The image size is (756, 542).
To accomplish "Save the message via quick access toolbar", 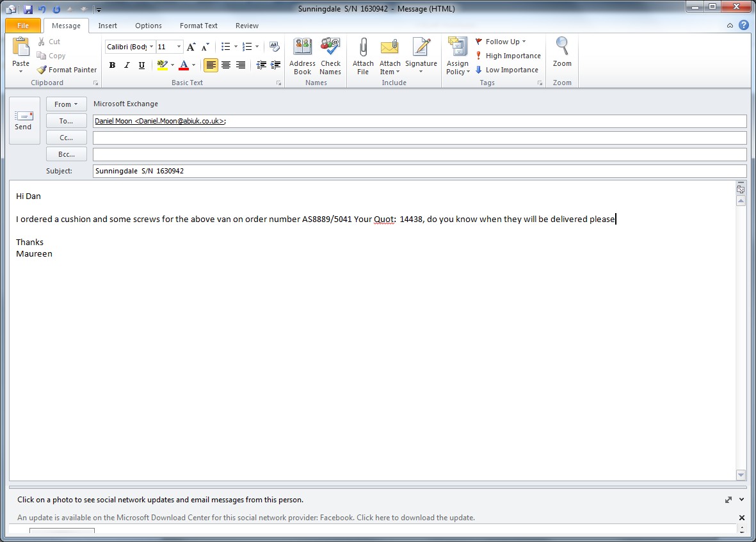I will pos(28,9).
